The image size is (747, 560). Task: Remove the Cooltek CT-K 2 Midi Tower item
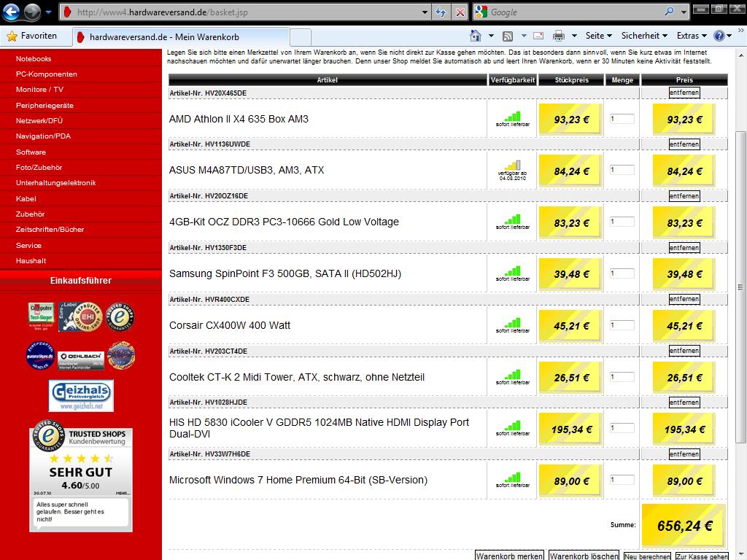pyautogui.click(x=684, y=351)
